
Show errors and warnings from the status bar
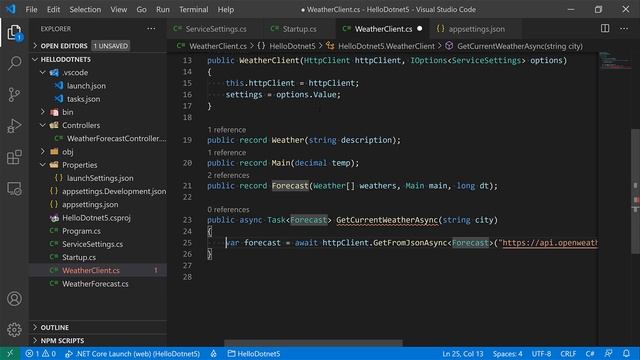pyautogui.click(x=40, y=353)
